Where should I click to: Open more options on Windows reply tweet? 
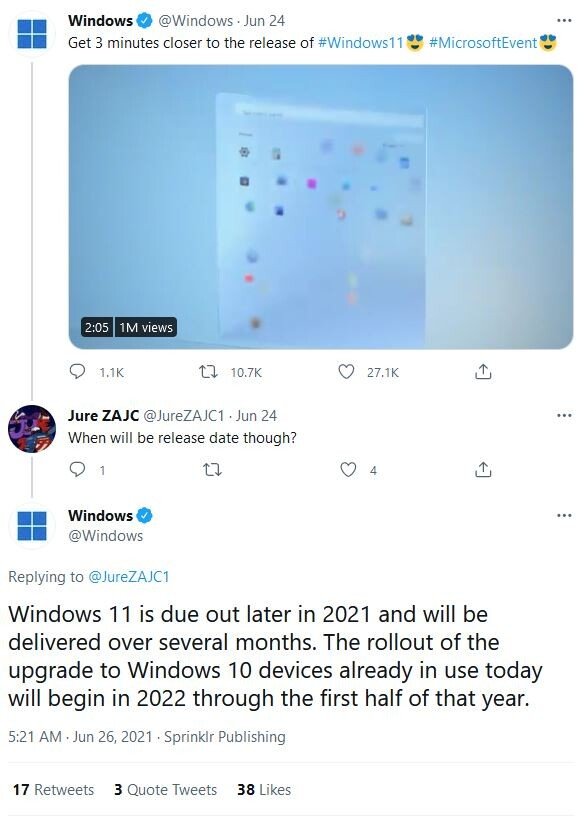click(x=564, y=515)
